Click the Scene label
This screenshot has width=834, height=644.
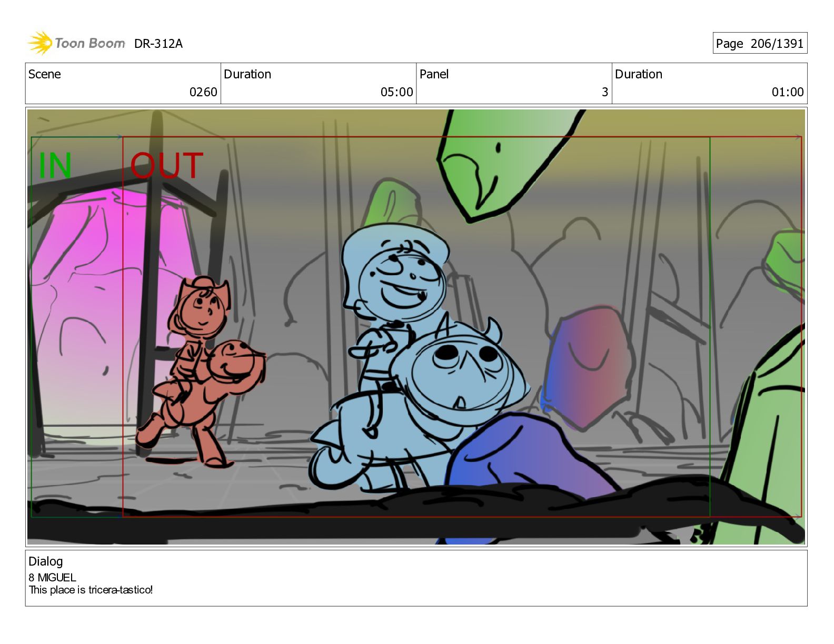pyautogui.click(x=45, y=74)
